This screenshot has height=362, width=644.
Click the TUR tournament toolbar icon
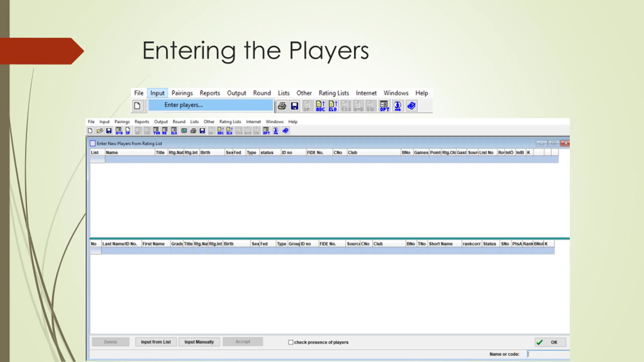[x=156, y=131]
